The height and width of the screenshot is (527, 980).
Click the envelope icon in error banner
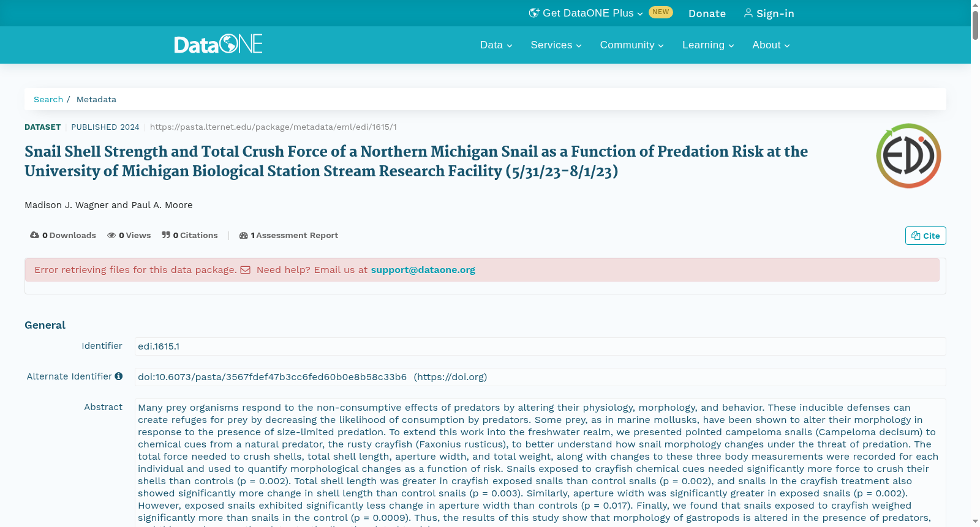pos(245,270)
